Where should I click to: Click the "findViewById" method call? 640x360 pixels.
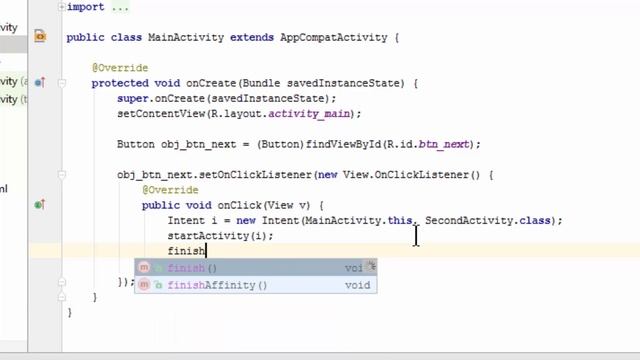[343, 144]
